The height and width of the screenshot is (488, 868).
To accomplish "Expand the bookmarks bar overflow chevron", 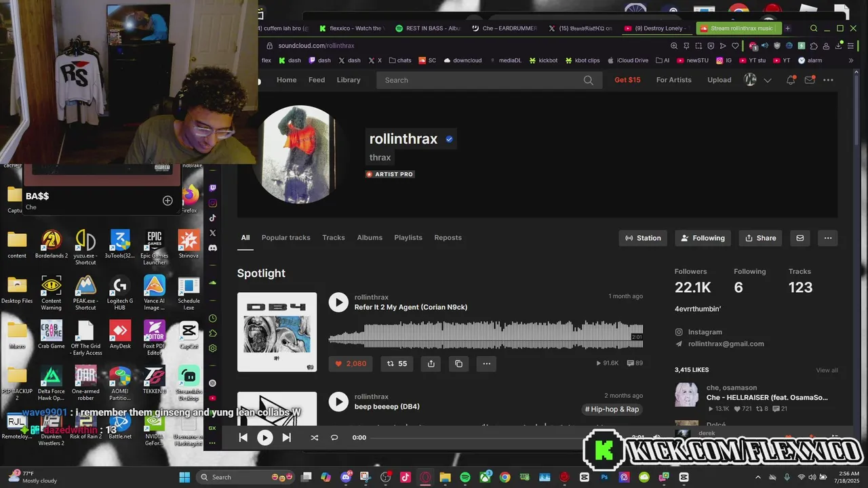I will [852, 60].
